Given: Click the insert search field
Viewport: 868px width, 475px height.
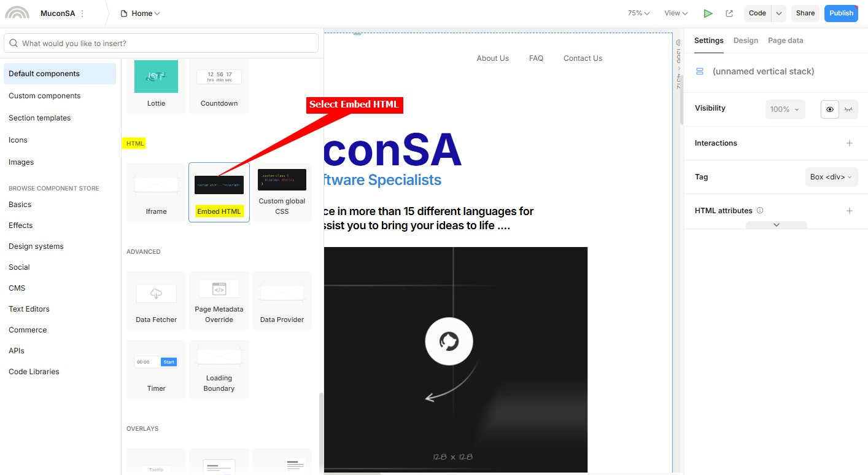Looking at the screenshot, I should click(161, 44).
